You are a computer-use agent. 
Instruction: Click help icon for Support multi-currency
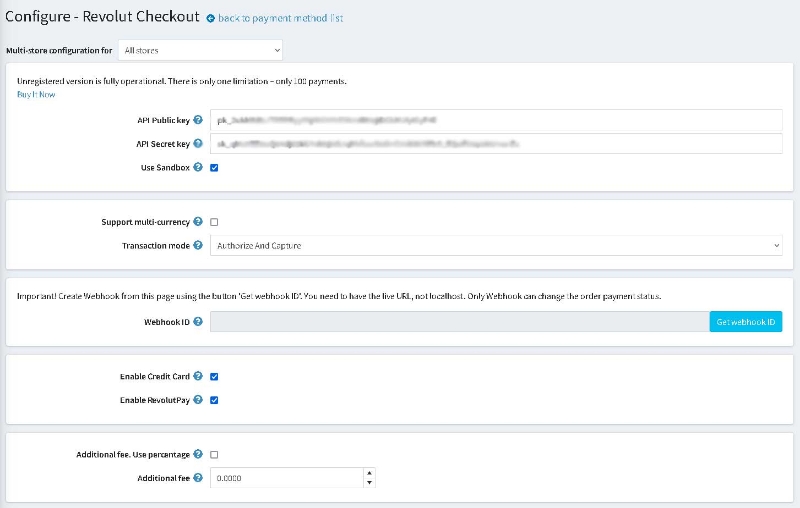tap(198, 221)
